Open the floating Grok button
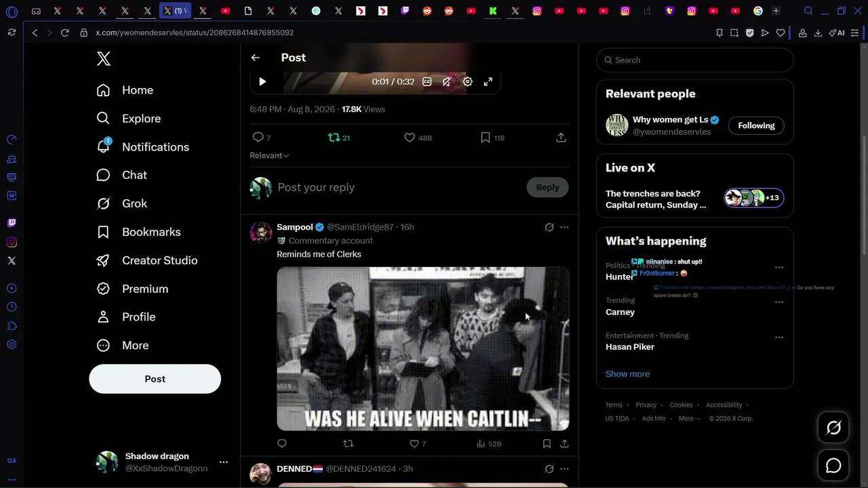Viewport: 868px width, 488px height. point(833,428)
